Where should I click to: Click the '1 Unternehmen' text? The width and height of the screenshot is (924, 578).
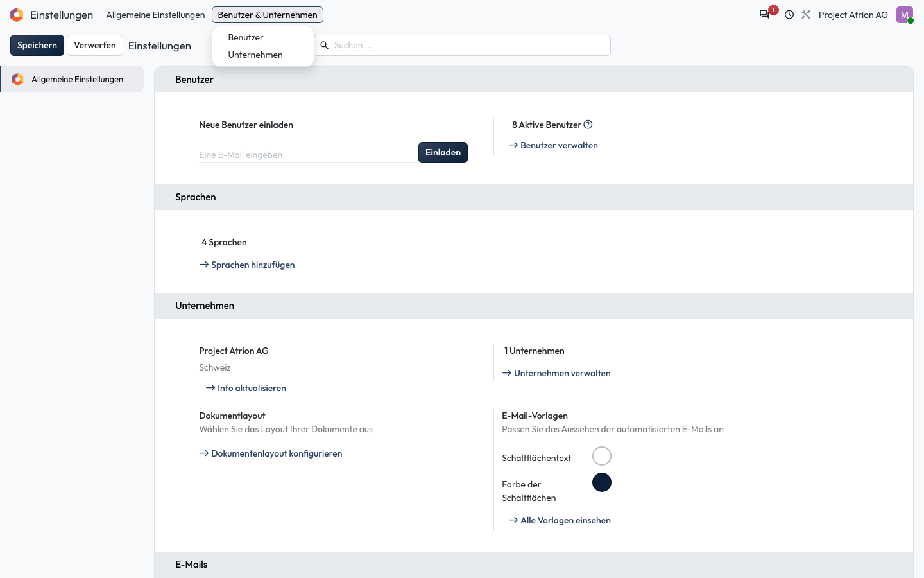[534, 351]
